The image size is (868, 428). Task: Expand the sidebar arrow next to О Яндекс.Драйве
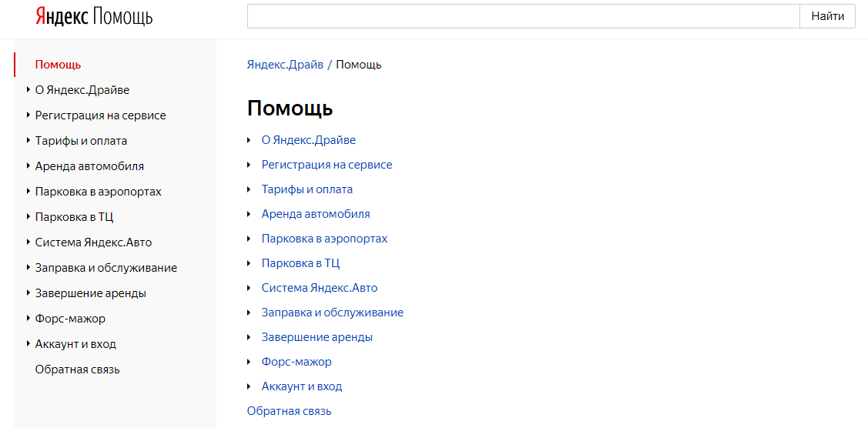[28, 89]
